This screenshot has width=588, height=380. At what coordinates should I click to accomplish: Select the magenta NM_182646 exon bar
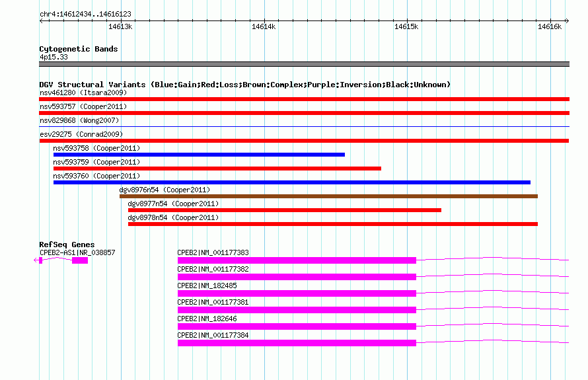pyautogui.click(x=297, y=326)
